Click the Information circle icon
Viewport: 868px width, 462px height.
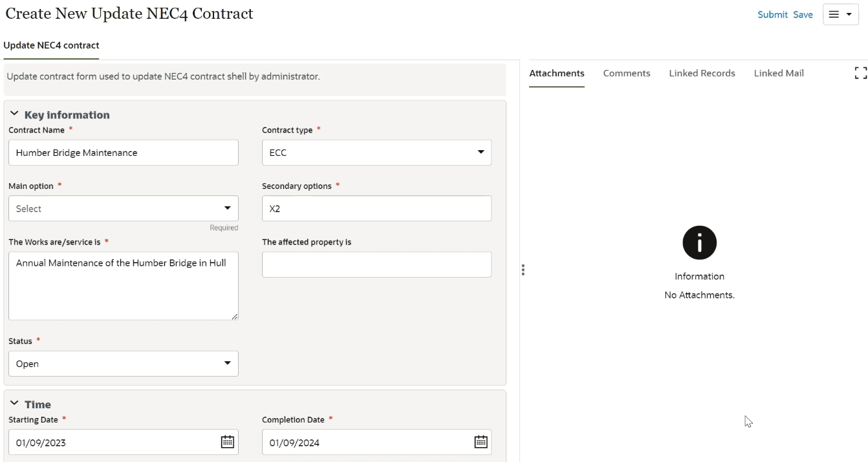coord(699,243)
